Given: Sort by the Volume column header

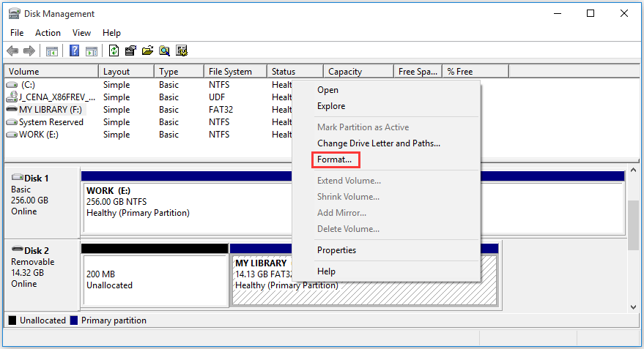Looking at the screenshot, I should pyautogui.click(x=51, y=72).
